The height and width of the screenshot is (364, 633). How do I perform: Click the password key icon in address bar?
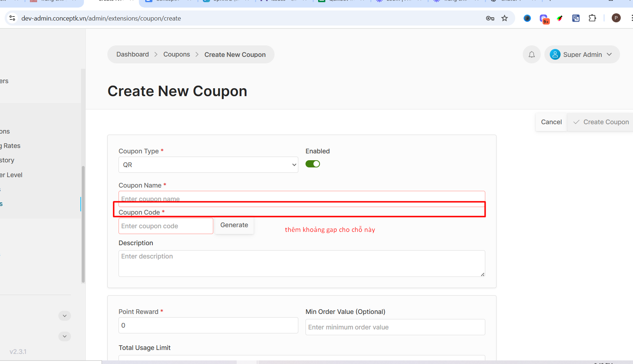point(490,18)
